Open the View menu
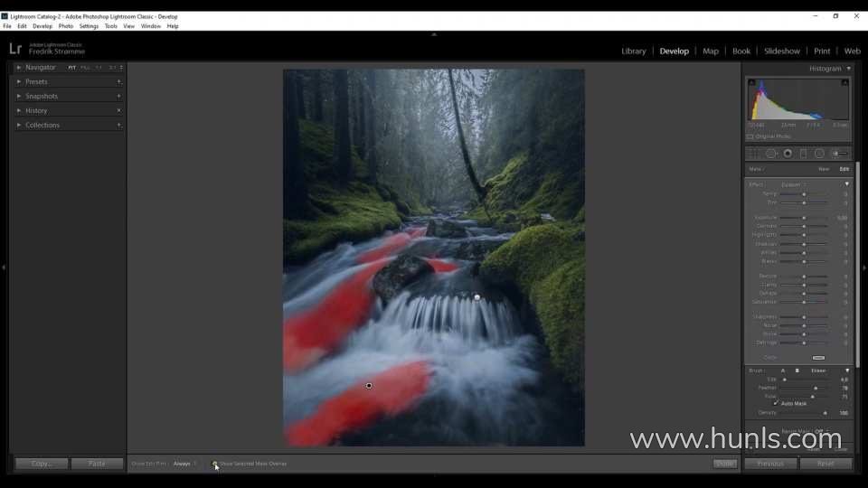868x488 pixels. tap(129, 26)
